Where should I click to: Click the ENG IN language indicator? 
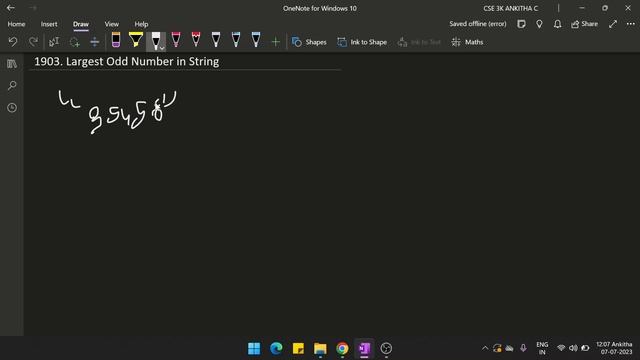coord(542,348)
